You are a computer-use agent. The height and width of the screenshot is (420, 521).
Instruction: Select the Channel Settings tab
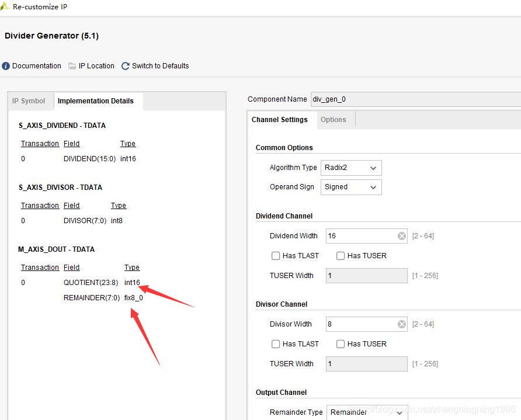point(280,120)
